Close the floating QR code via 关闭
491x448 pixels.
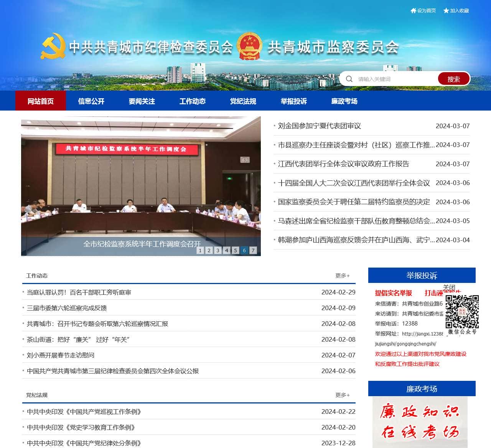point(449,288)
